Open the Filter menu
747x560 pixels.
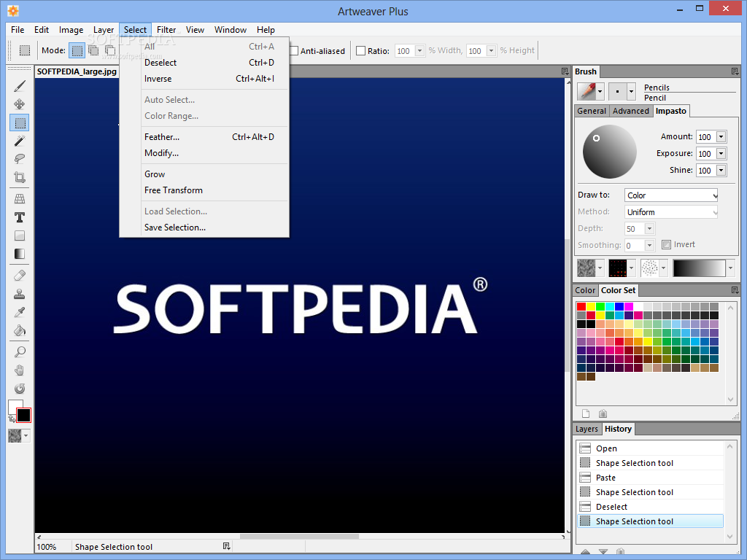(166, 29)
